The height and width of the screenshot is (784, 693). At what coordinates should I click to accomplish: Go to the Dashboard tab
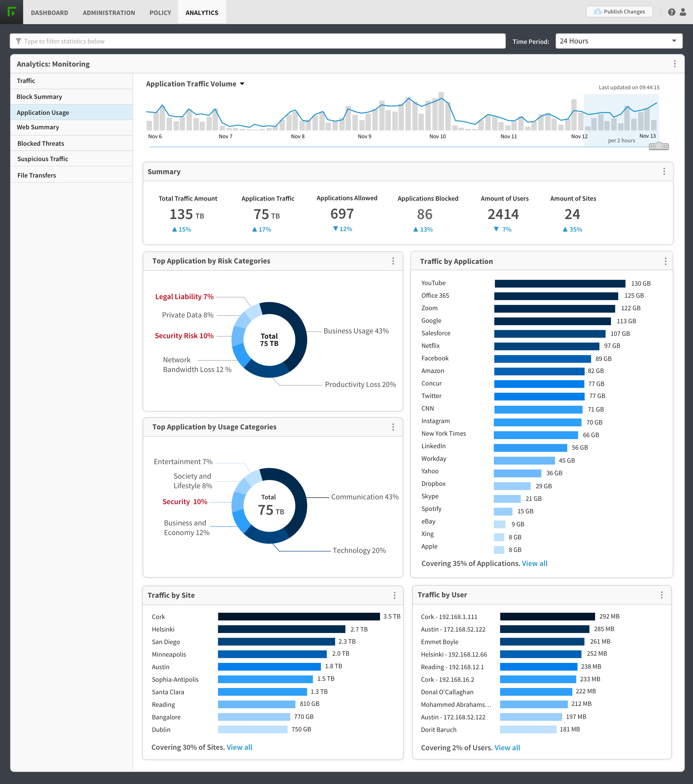pyautogui.click(x=49, y=13)
